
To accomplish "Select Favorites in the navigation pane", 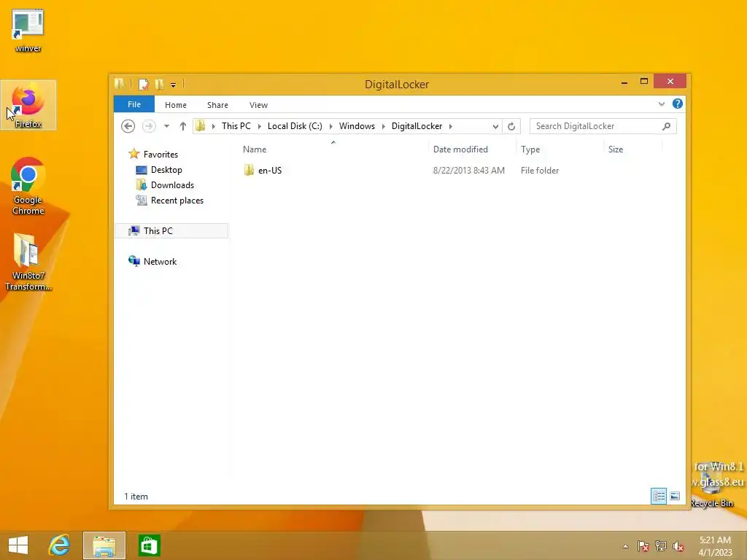I will (153, 155).
